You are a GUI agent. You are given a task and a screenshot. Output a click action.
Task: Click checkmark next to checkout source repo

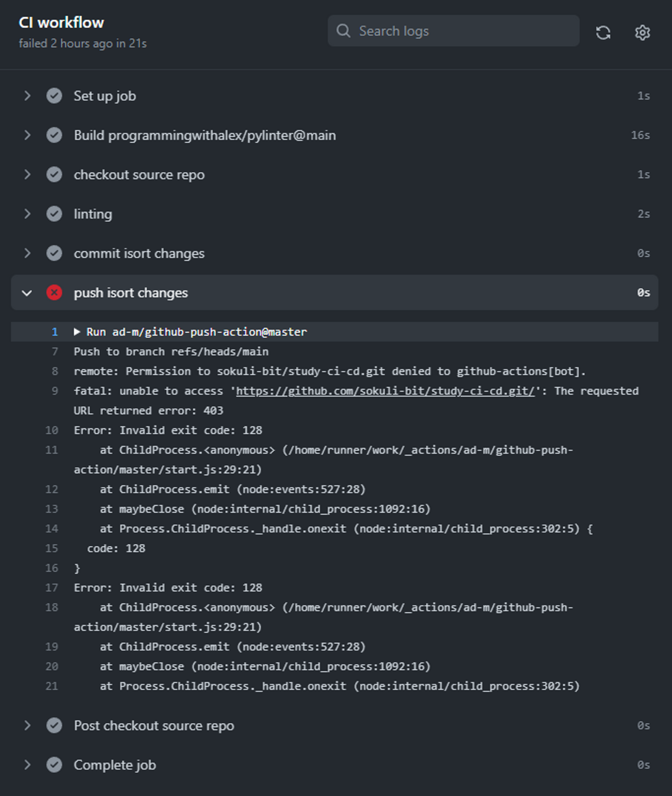(54, 174)
